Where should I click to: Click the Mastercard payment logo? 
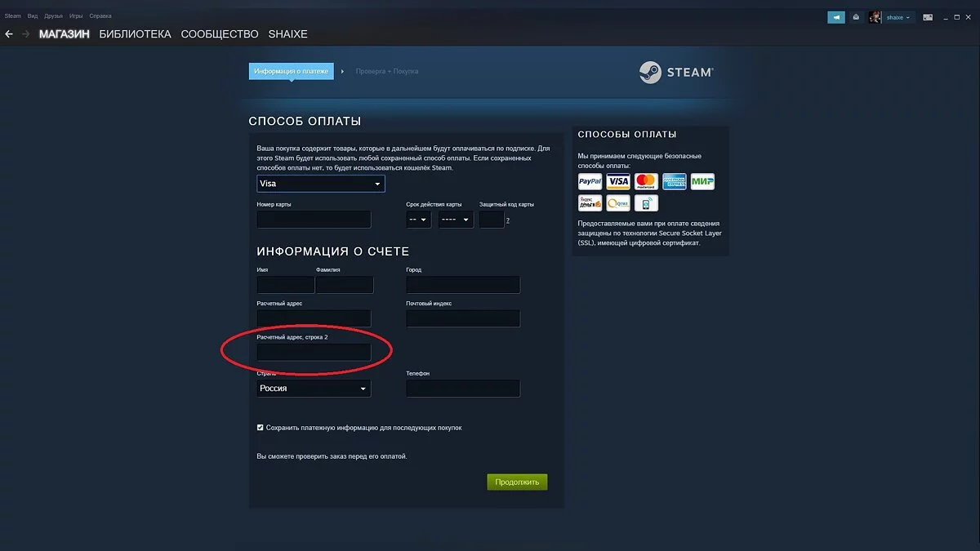point(646,181)
